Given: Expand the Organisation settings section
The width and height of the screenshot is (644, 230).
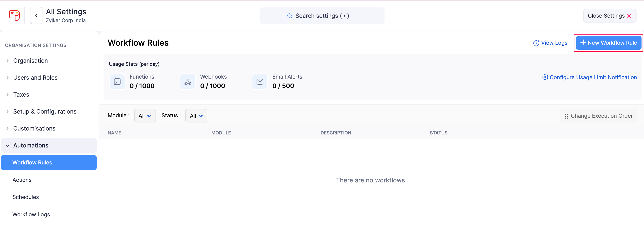Looking at the screenshot, I should [49, 61].
